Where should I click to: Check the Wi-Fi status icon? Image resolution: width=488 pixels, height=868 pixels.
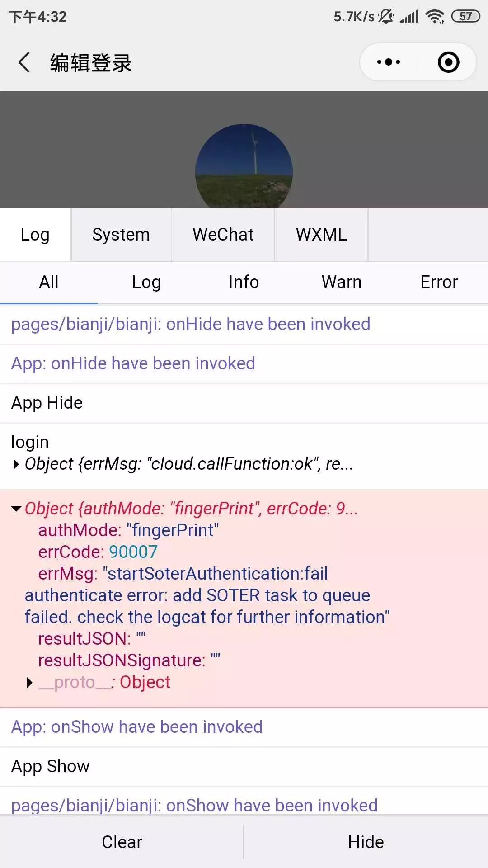[x=435, y=17]
